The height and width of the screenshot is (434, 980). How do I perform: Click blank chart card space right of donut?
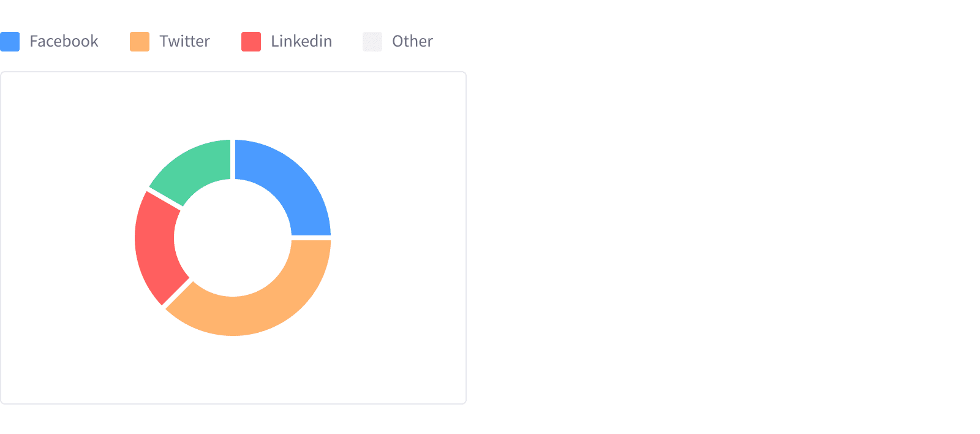point(398,238)
